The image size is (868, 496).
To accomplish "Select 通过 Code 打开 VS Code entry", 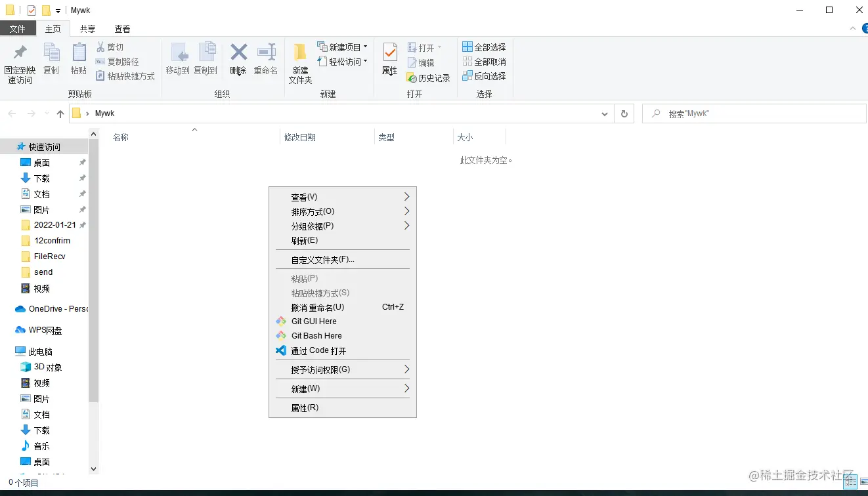I will click(343, 350).
